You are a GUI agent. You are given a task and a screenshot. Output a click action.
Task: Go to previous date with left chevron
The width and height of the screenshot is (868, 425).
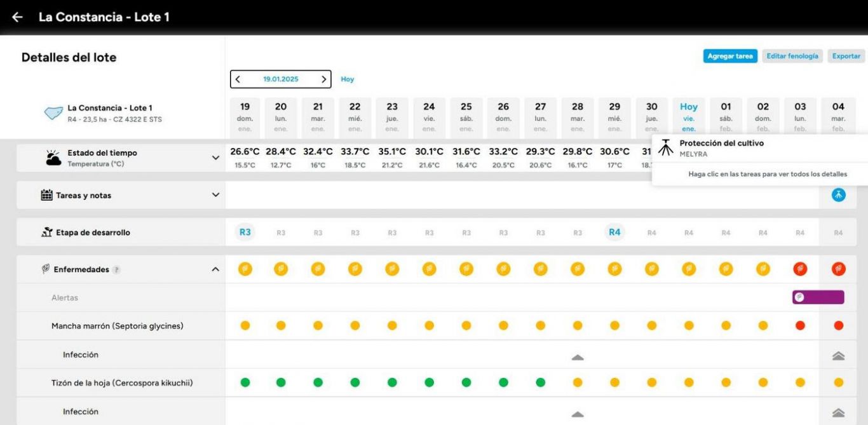[x=238, y=79]
